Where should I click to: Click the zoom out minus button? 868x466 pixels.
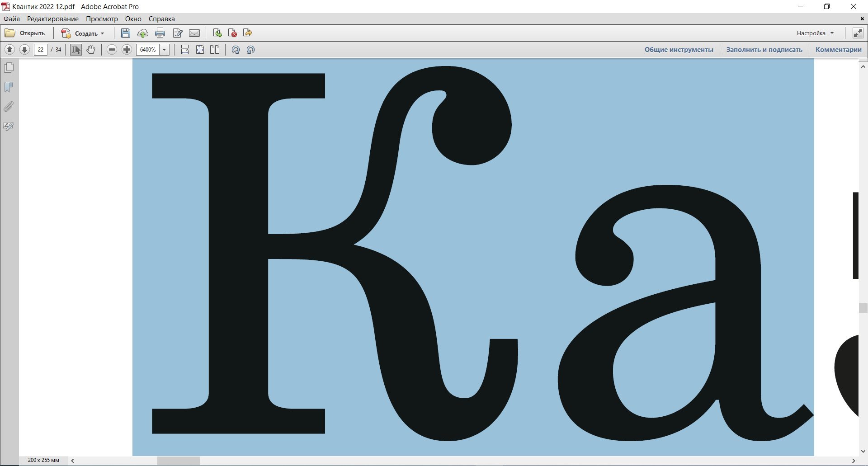coord(112,50)
